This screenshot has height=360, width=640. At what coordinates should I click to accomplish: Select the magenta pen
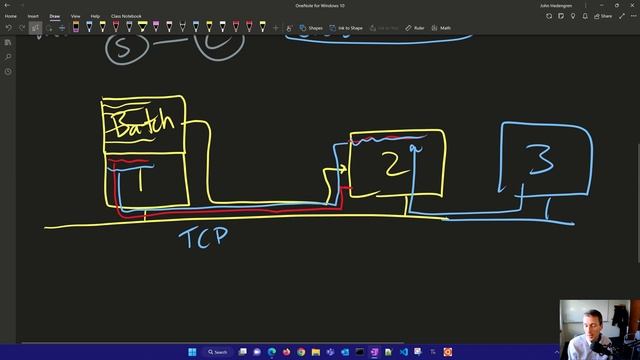pyautogui.click(x=156, y=27)
